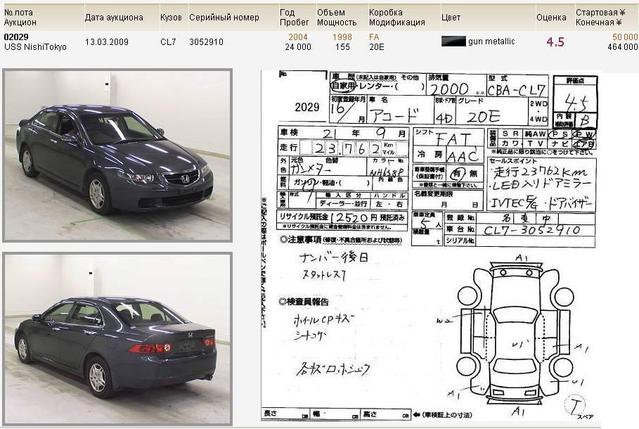This screenshot has height=429, width=639.
Task: Click auction name USS NishiTokyo
Action: pyautogui.click(x=35, y=47)
